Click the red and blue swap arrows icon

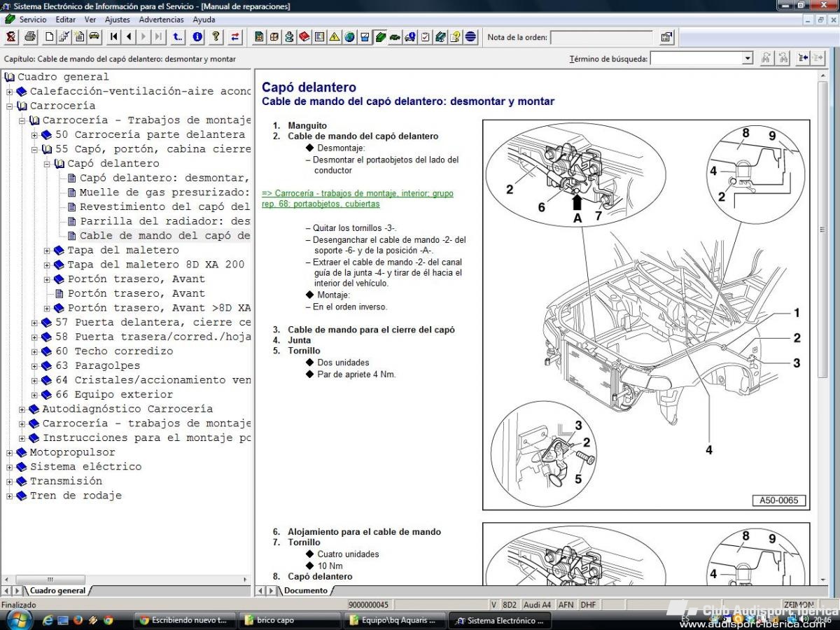tap(235, 37)
